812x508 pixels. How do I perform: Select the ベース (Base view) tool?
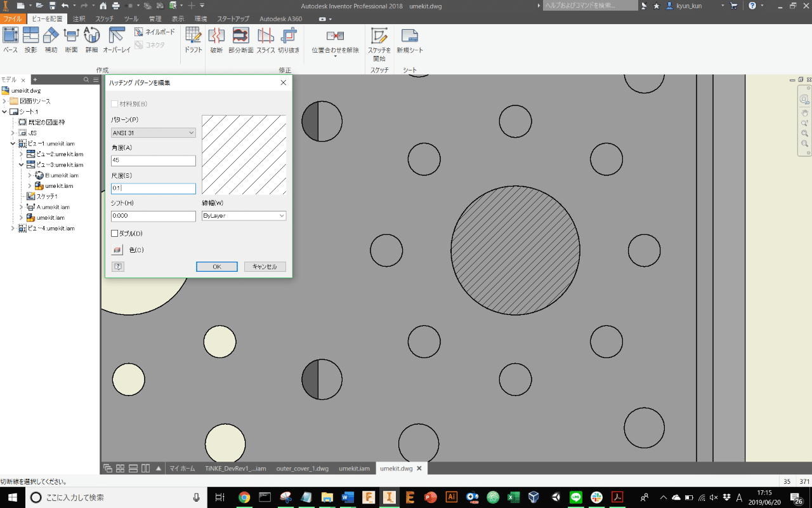pos(10,39)
